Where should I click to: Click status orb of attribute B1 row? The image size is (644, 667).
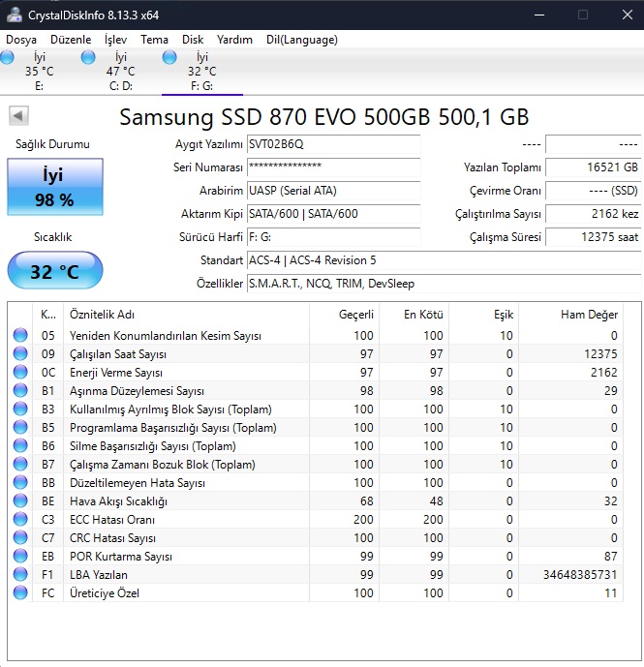coord(20,390)
